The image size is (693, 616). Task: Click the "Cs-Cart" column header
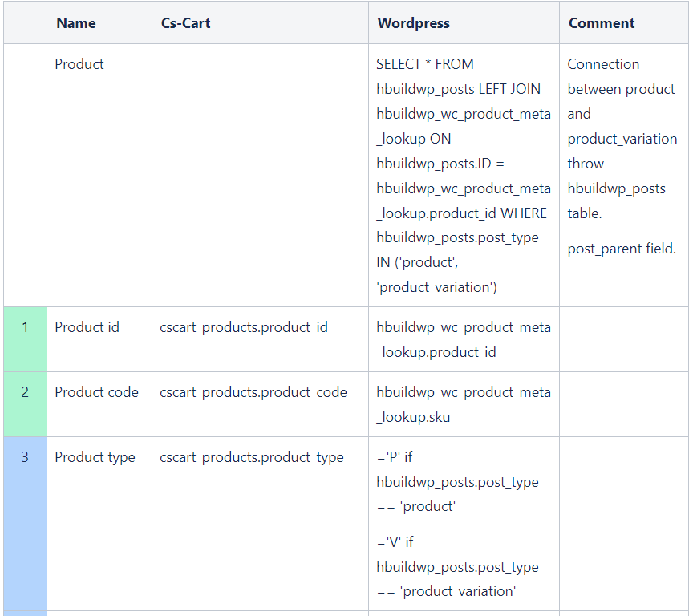(x=185, y=23)
